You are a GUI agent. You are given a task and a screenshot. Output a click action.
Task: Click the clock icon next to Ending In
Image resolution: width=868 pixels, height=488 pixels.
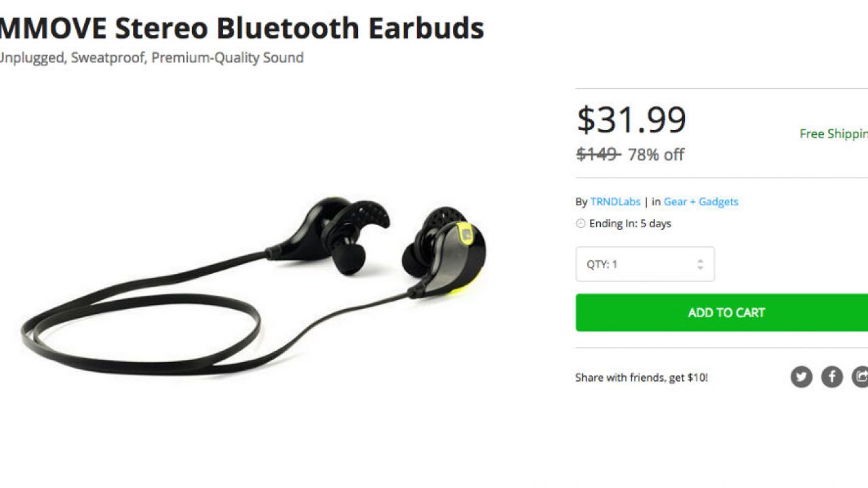click(x=580, y=224)
